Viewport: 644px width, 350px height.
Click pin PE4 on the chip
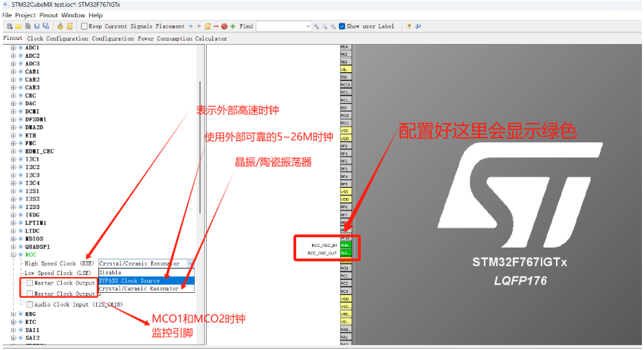click(346, 47)
